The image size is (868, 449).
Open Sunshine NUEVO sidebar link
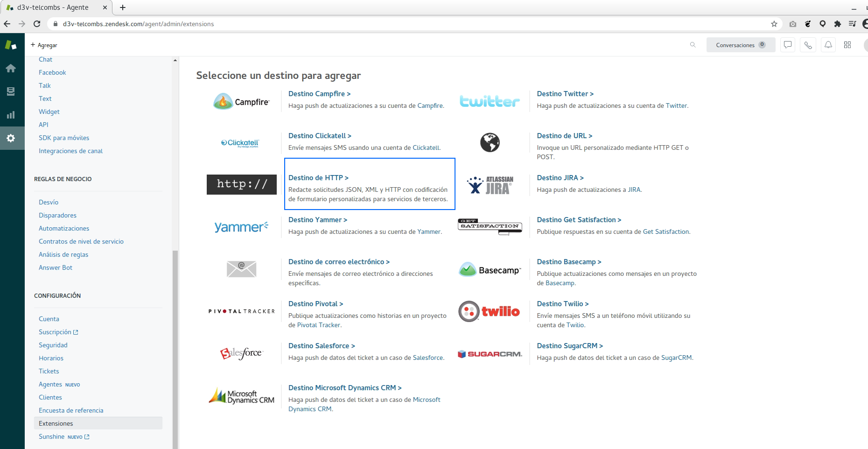point(64,436)
